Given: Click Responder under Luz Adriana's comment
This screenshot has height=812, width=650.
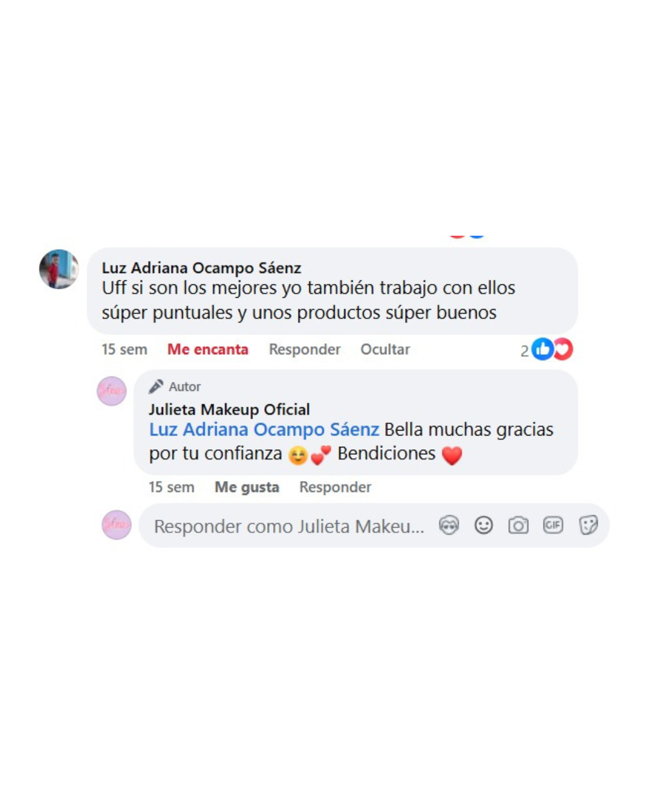Looking at the screenshot, I should (x=305, y=349).
